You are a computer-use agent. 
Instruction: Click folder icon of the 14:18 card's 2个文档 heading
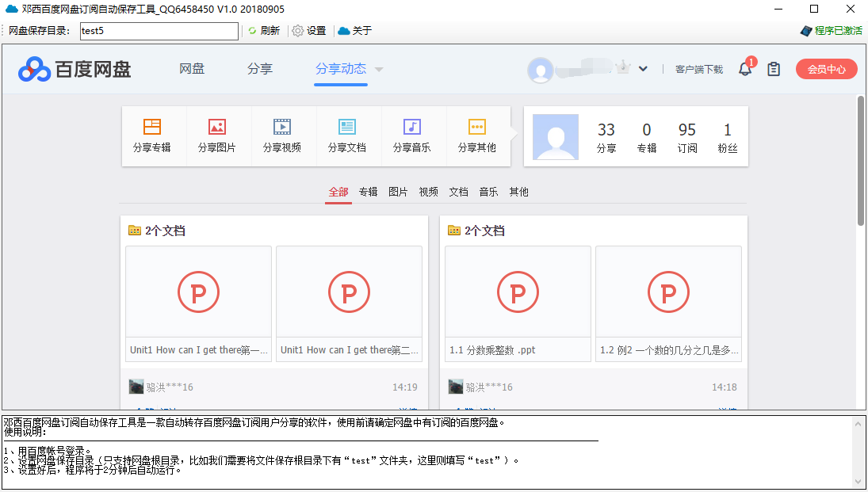(454, 231)
